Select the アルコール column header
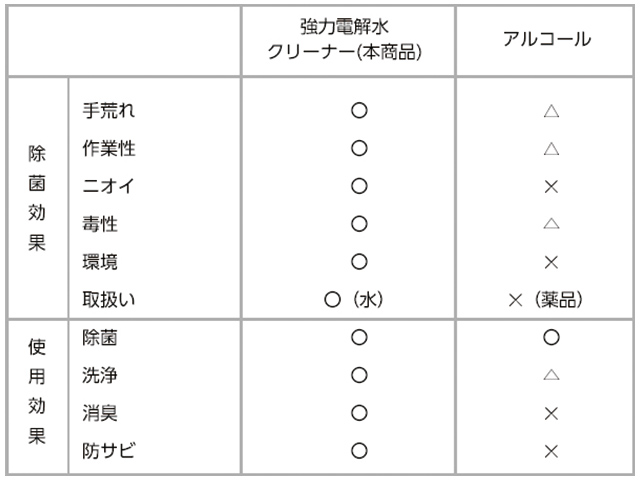 coord(546,40)
